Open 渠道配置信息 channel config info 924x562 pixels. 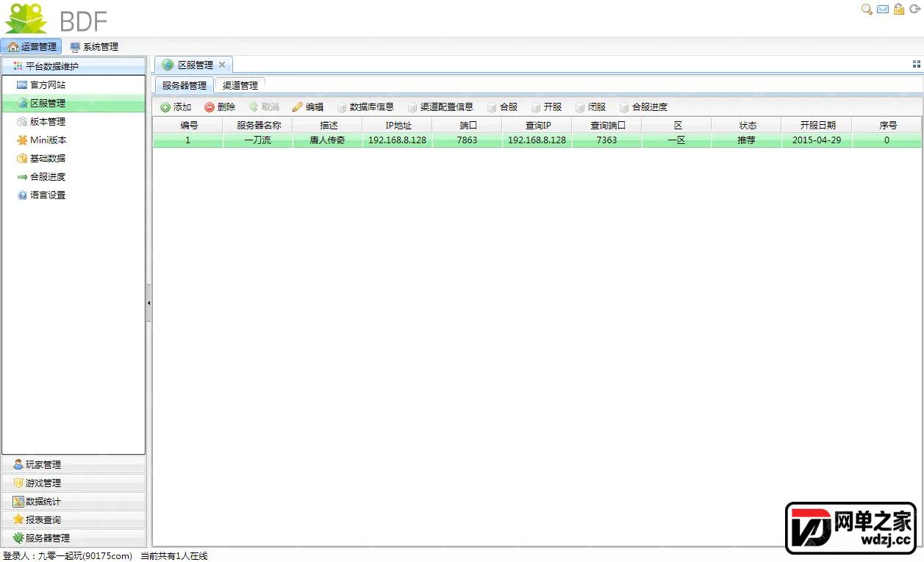[x=440, y=107]
